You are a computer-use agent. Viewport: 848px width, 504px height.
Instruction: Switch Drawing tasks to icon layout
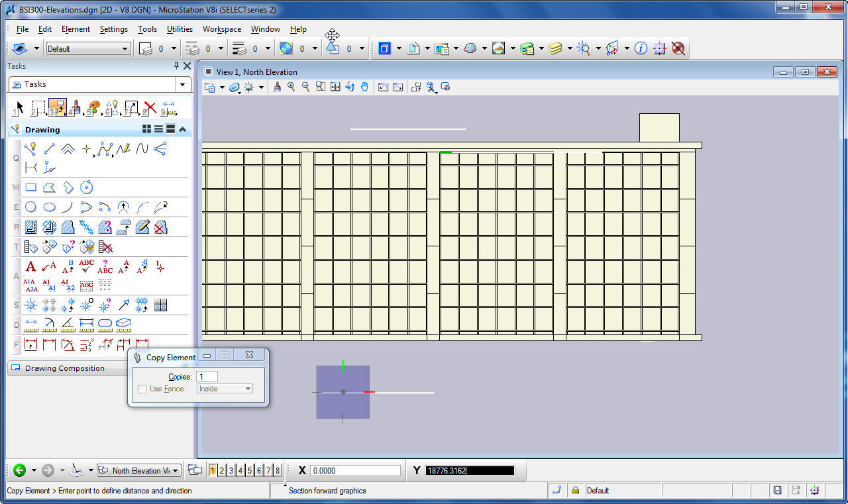tap(147, 129)
